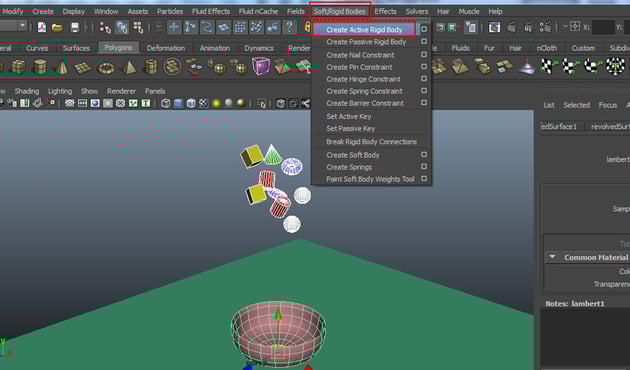630x370 pixels.
Task: Choose Create Hinge Constraint entry
Action: [x=364, y=79]
